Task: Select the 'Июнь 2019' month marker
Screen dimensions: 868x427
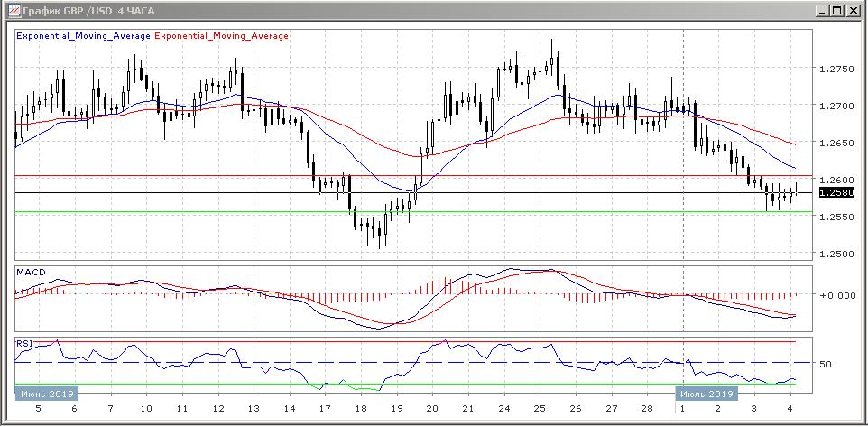Action: pos(46,394)
